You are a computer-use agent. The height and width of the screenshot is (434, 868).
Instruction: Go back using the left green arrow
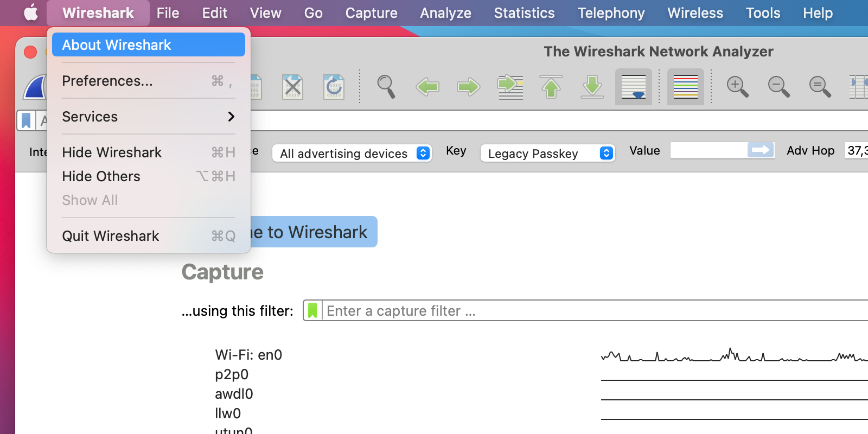(427, 87)
